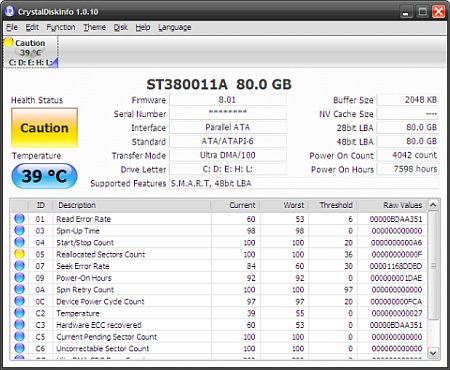Screen dimensions: 450x370
Task: Click the scroll up arrow of SMART list
Action: [x=433, y=205]
